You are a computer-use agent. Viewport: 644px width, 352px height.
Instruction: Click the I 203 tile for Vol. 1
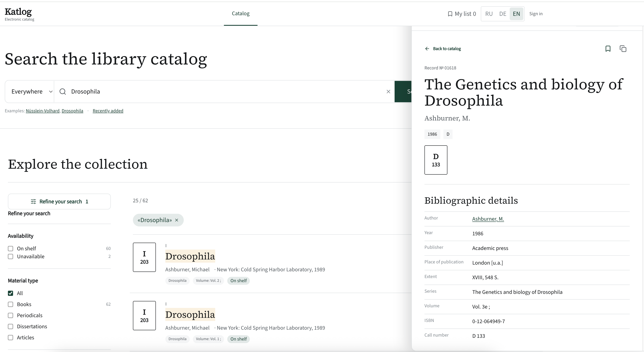click(x=144, y=315)
